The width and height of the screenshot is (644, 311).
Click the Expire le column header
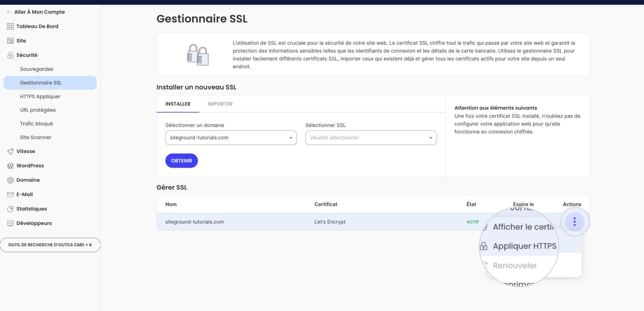click(x=523, y=204)
